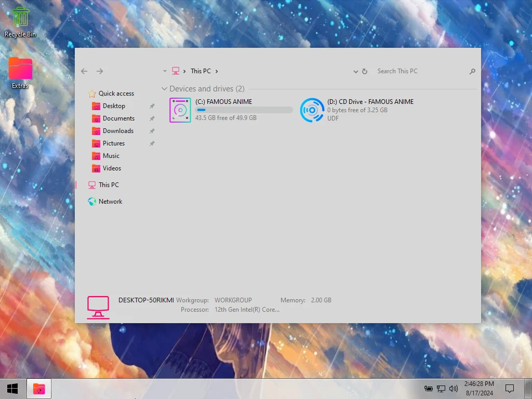
Task: Open the Action Center notification icon
Action: tap(510, 389)
